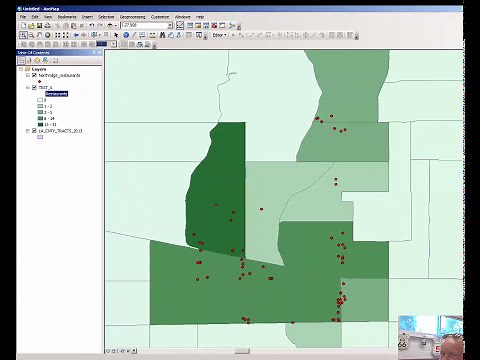Select the Select Elements arrow tool

click(x=116, y=35)
